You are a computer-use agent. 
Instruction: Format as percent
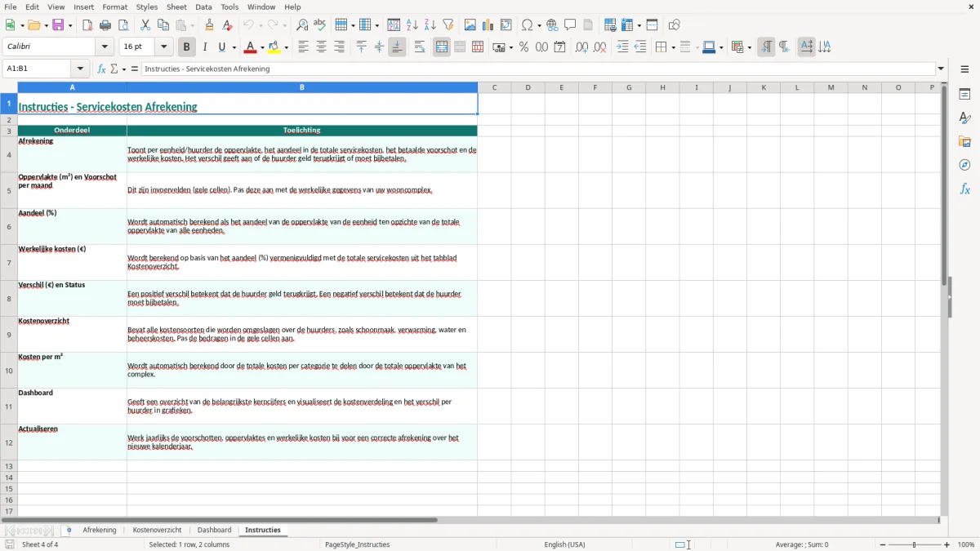point(523,47)
